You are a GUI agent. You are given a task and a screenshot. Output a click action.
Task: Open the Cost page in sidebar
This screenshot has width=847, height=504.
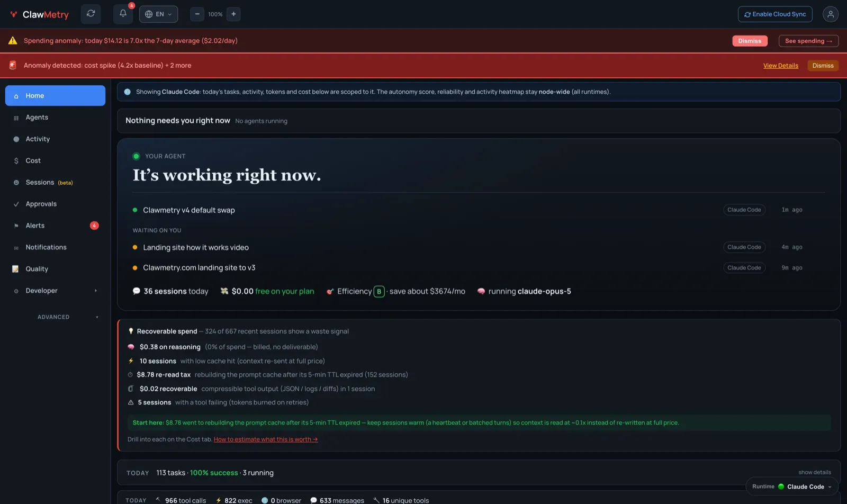tap(55, 161)
